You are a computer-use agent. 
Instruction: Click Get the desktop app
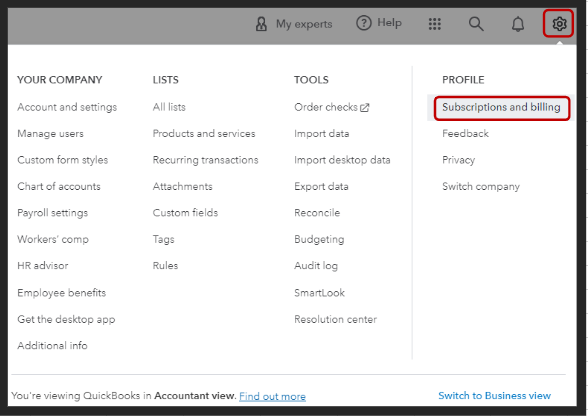pos(66,320)
